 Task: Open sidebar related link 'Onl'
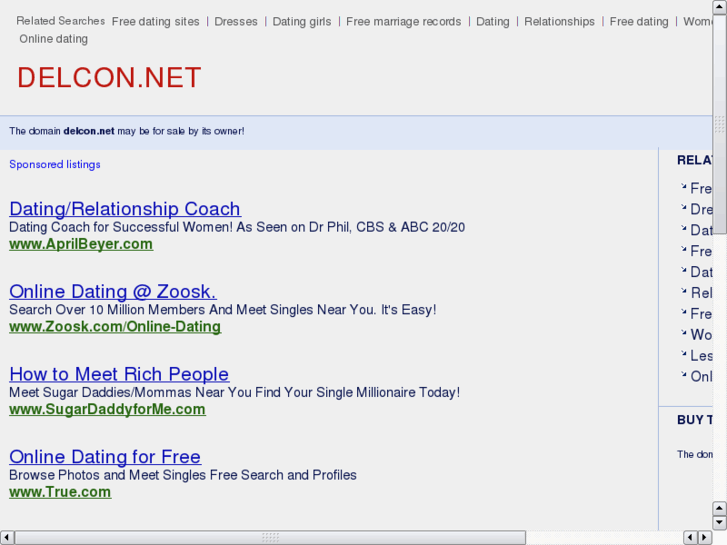click(701, 376)
